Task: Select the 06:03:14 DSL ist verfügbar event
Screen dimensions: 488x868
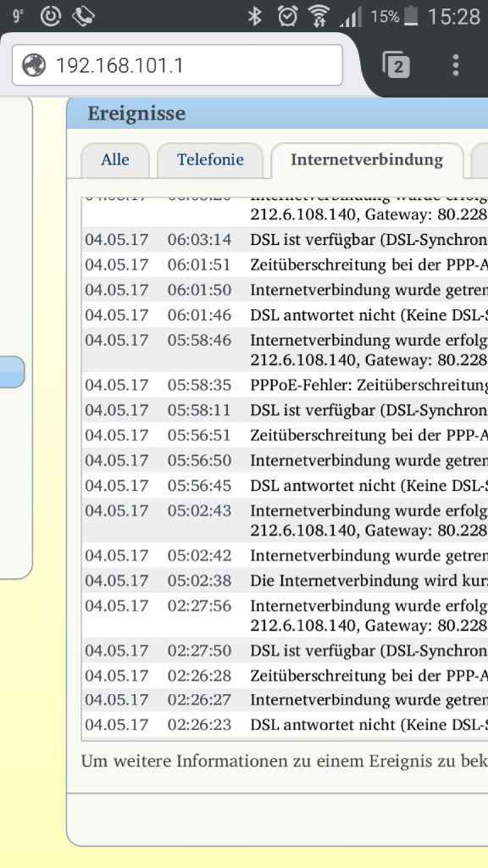Action: click(285, 240)
